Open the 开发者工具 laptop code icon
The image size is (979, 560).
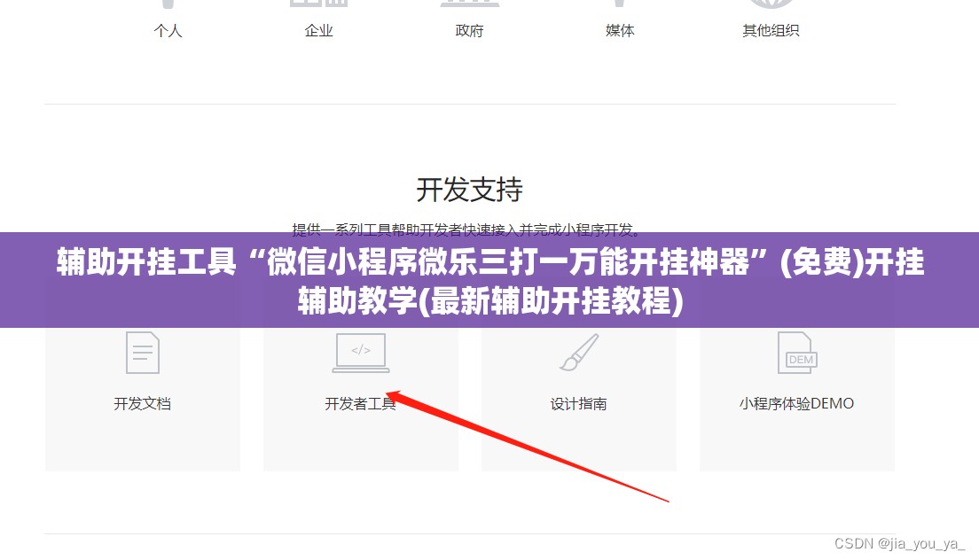(361, 353)
